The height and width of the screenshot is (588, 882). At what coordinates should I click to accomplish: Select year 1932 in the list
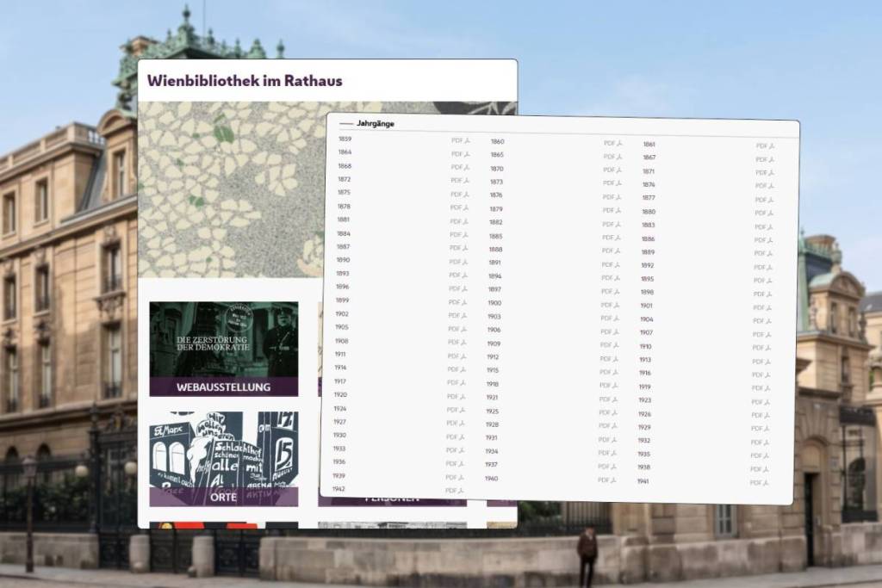(x=644, y=441)
